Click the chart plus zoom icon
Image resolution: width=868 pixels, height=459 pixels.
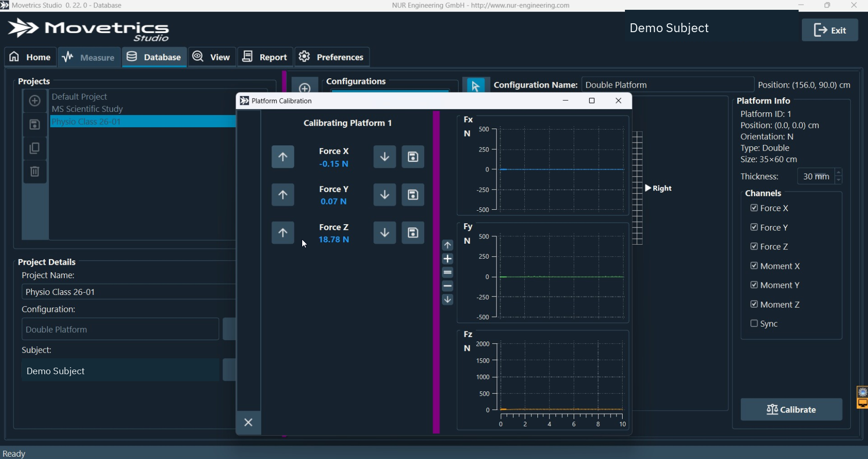click(x=448, y=259)
